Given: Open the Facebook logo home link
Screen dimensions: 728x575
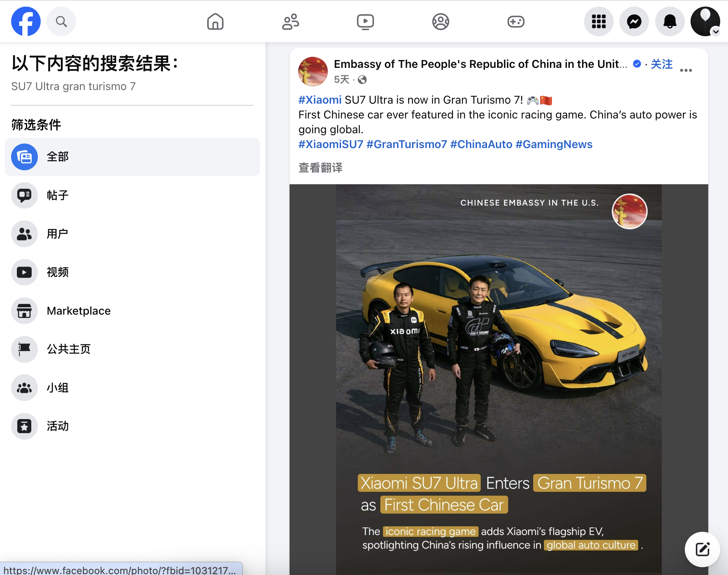Looking at the screenshot, I should [x=26, y=21].
